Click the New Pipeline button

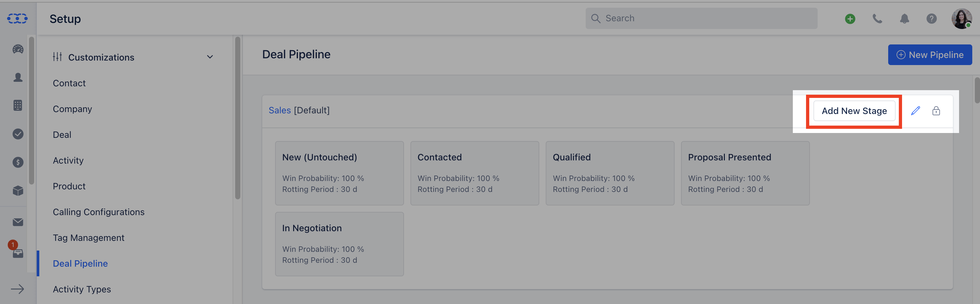click(930, 55)
